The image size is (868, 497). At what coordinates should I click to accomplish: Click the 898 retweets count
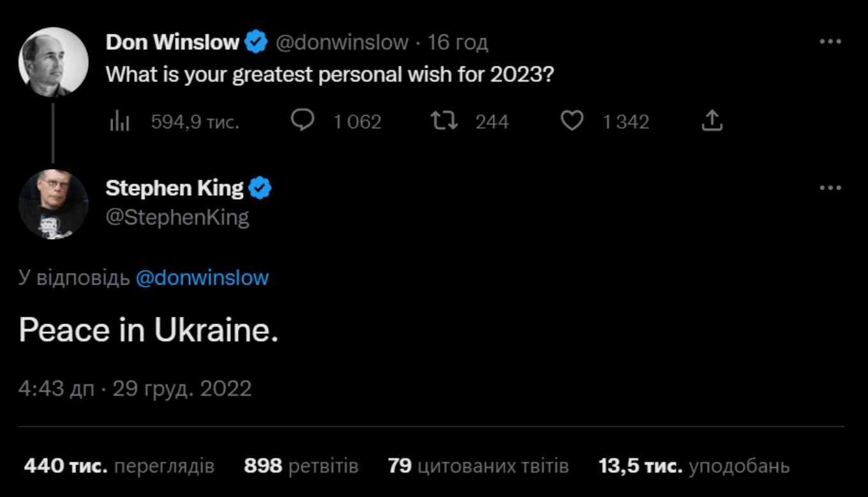pos(301,466)
